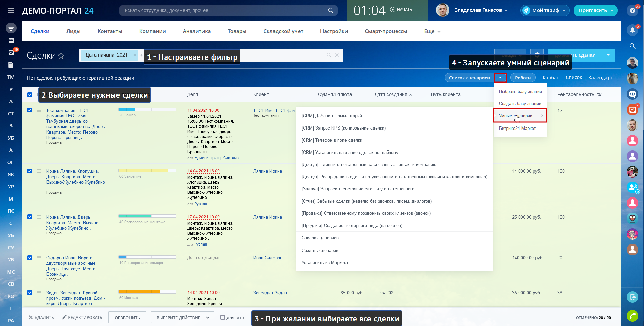Click the round filter icon in the left sidebar
The width and height of the screenshot is (644, 326).
click(11, 28)
